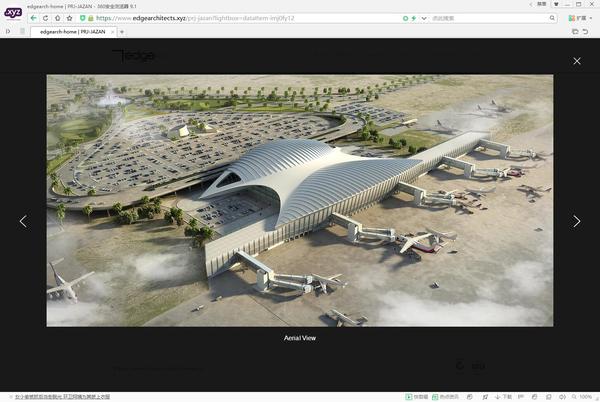The width and height of the screenshot is (600, 402).
Task: Focus the browser search input field
Action: (x=489, y=18)
